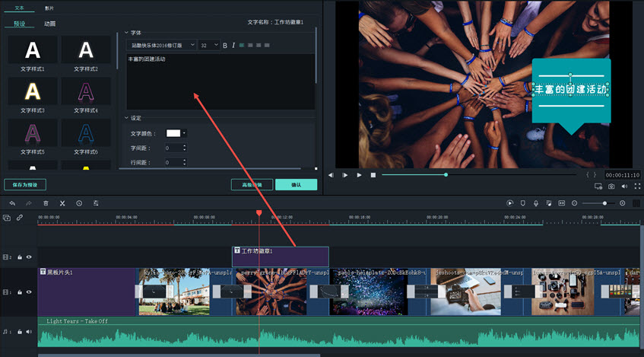Viewport: 644px width, 357px height.
Task: Click the 保存为预设 save as preset button
Action: pyautogui.click(x=25, y=184)
